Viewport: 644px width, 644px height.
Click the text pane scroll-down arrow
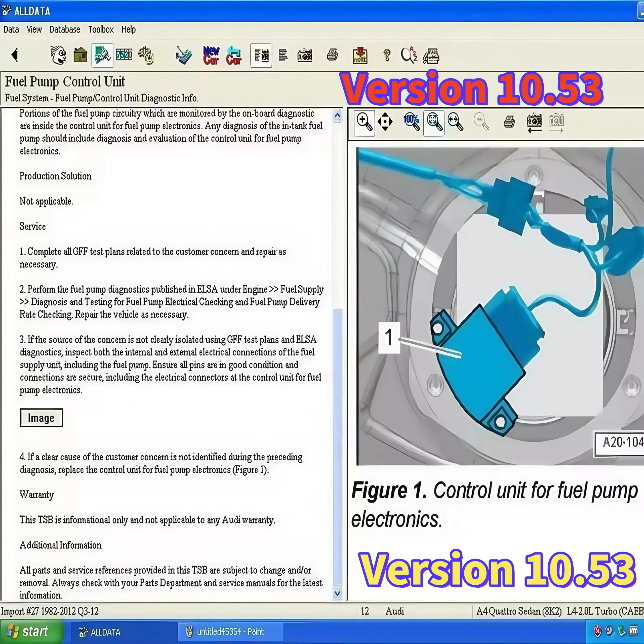point(337,594)
